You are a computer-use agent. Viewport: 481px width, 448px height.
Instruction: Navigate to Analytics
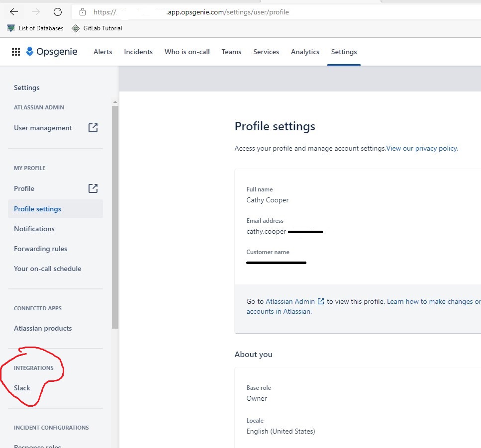click(x=305, y=51)
